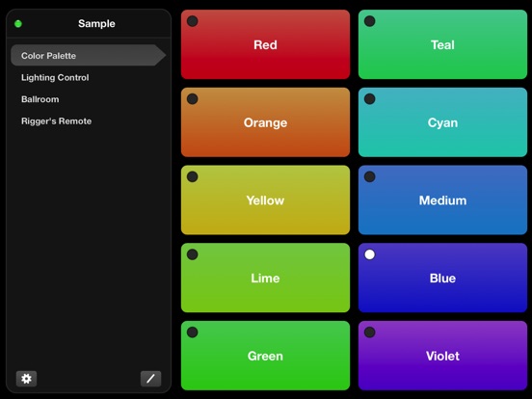Open the Rigger's Remote page
This screenshot has height=399, width=532.
(x=56, y=121)
